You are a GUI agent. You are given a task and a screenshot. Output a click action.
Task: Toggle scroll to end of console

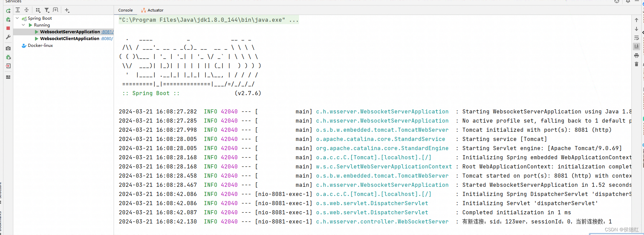pos(637,46)
